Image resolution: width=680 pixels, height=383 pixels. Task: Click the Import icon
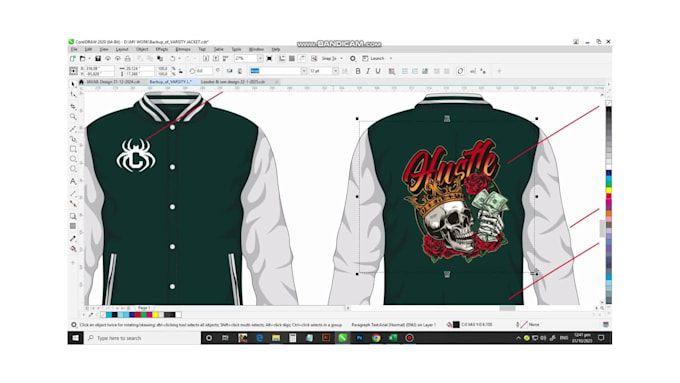coord(206,58)
